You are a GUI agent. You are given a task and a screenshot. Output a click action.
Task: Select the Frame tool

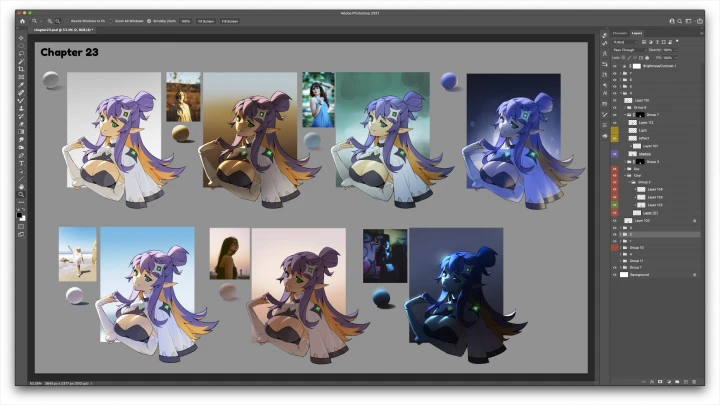pos(21,77)
